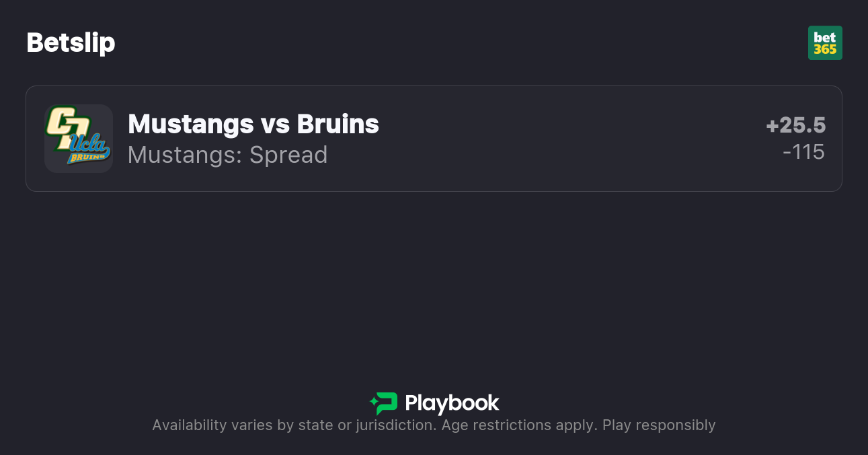This screenshot has height=455, width=868.
Task: Click the bet365 sportsbook logo
Action: point(825,43)
